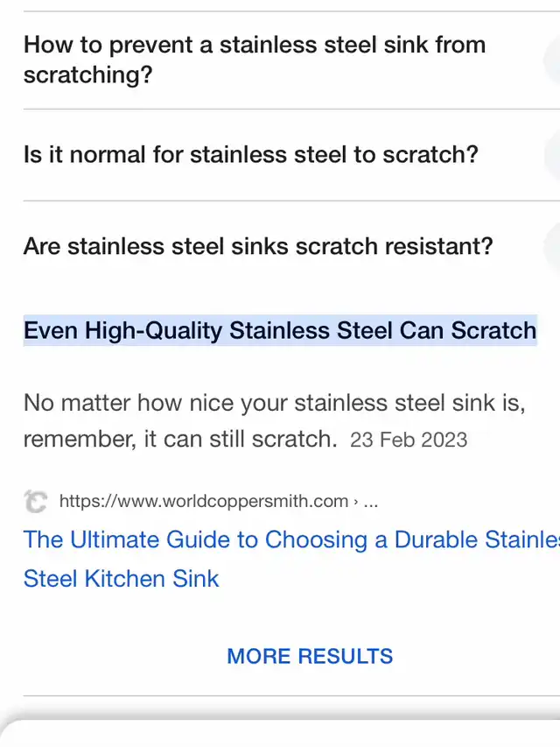Load more answers via MORE RESULTS

310,656
